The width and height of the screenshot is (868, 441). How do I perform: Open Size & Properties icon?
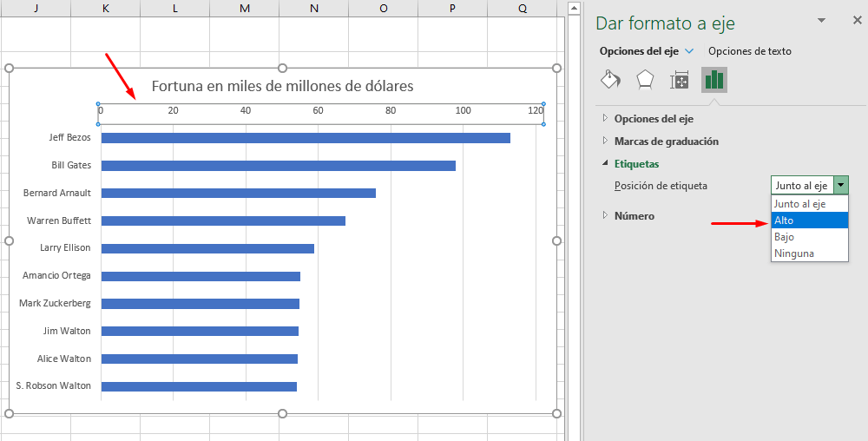click(680, 80)
